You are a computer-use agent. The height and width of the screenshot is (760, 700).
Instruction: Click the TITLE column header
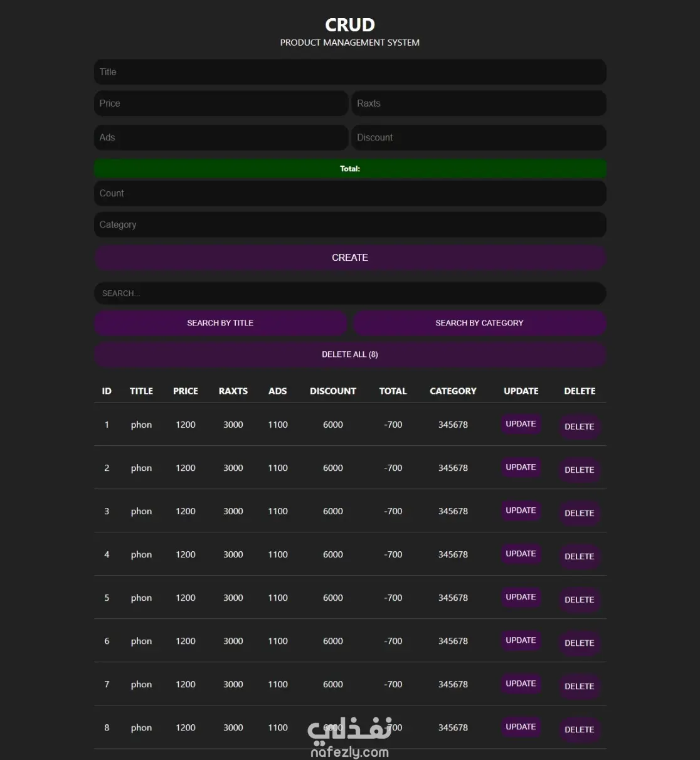point(141,391)
